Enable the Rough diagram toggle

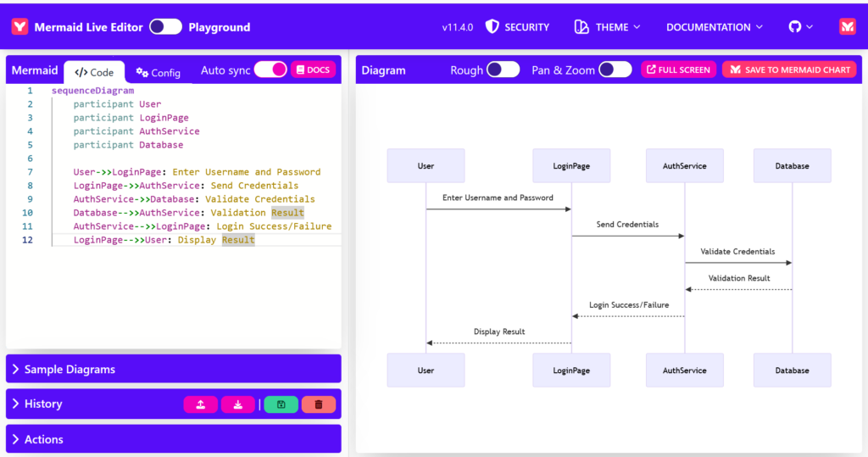click(x=503, y=70)
